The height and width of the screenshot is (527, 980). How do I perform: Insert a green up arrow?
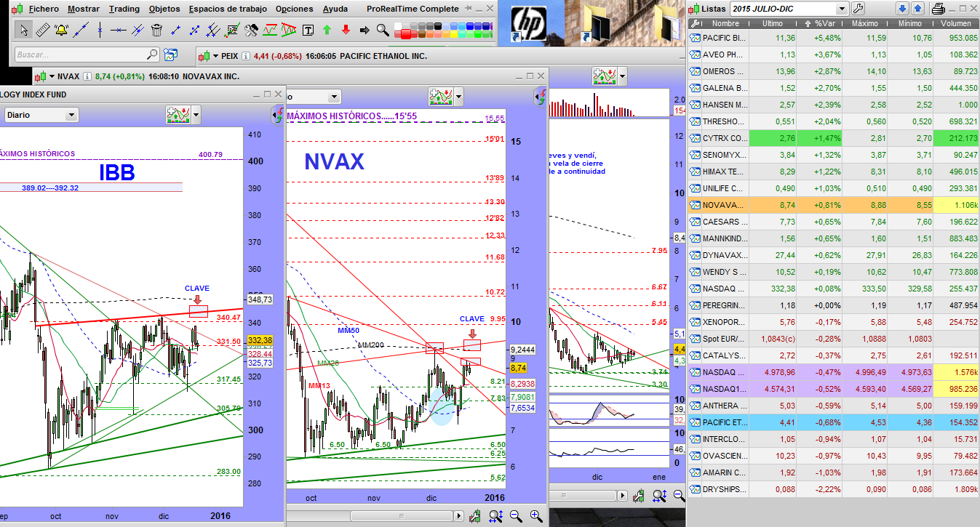[x=327, y=30]
